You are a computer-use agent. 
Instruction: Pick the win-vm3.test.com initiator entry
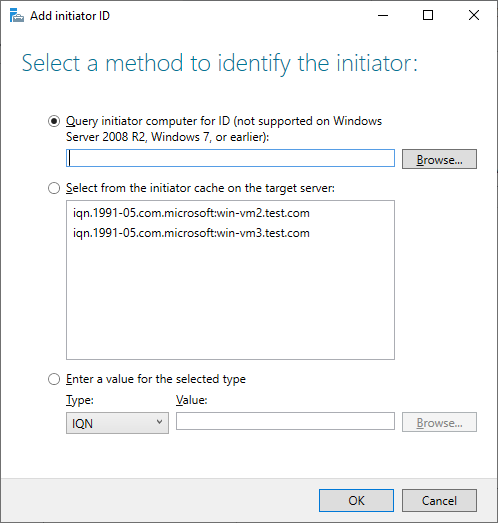click(191, 233)
